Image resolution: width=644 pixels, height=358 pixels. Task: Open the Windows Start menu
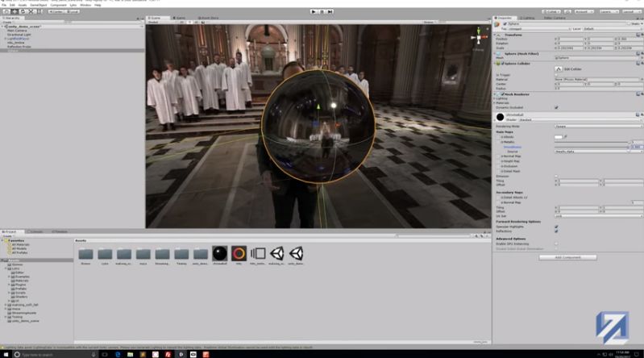coord(6,354)
